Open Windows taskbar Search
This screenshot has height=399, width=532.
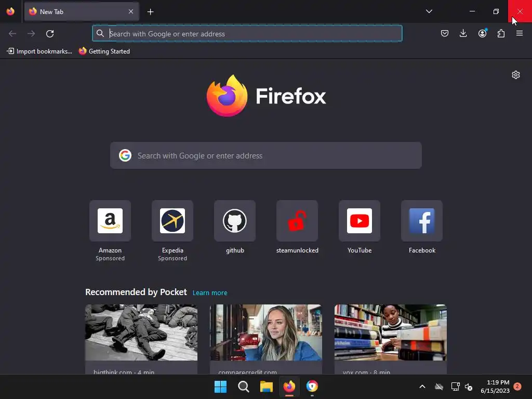(244, 387)
